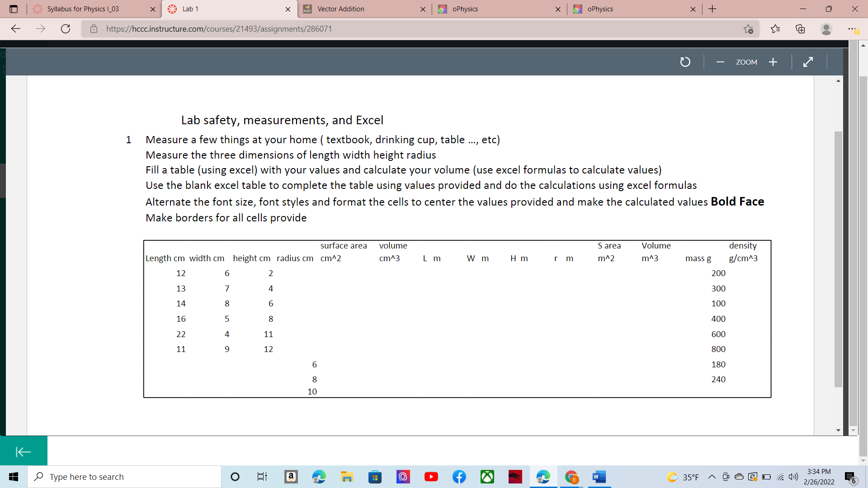
Task: Click the document viewer vertical scrollbar thumb
Action: pyautogui.click(x=838, y=258)
